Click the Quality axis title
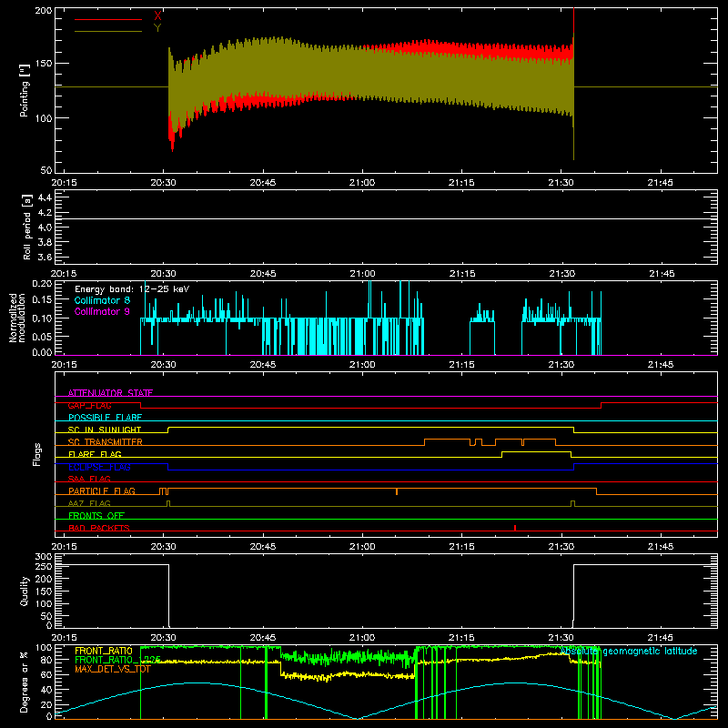This screenshot has width=728, height=728. [x=25, y=591]
